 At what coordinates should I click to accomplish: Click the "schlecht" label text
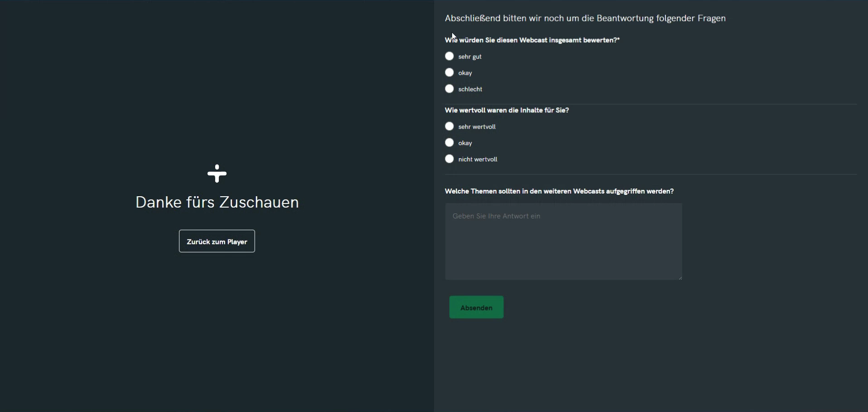(x=469, y=89)
